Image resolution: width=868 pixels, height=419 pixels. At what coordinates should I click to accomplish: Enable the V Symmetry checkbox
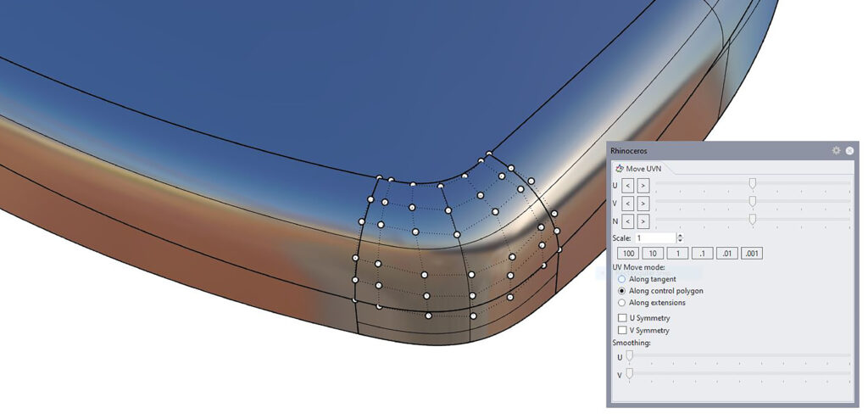coord(622,330)
